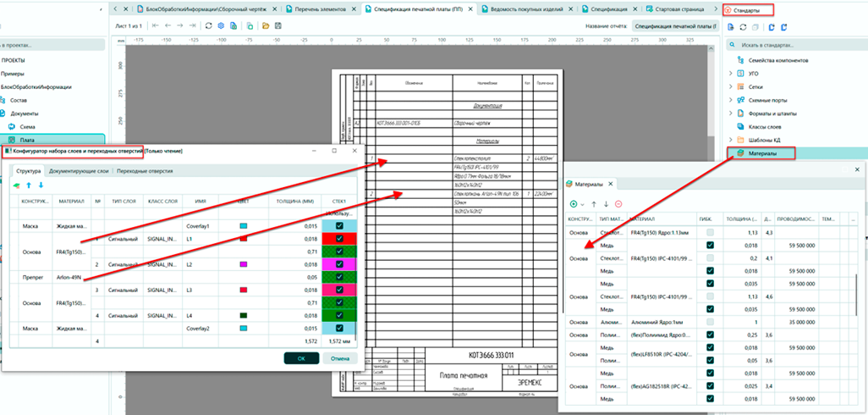Toggle Стек1 checkbox for Coverlay2 row

click(339, 328)
